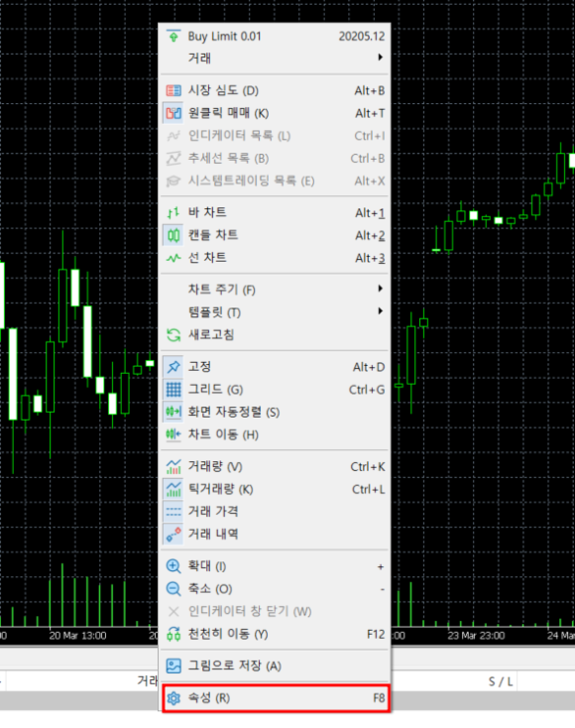Click the price value 20205.12

[362, 37]
